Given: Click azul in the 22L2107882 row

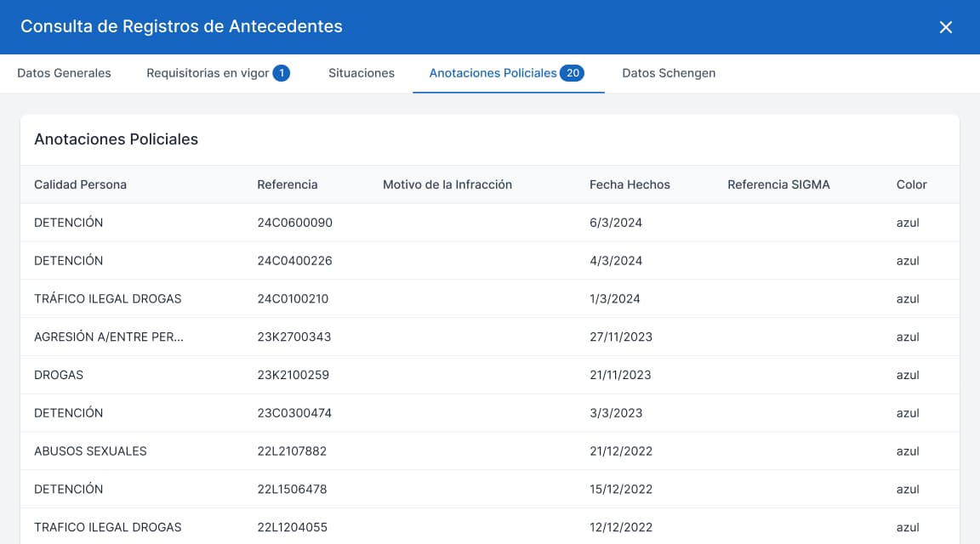Looking at the screenshot, I should pyautogui.click(x=908, y=451).
